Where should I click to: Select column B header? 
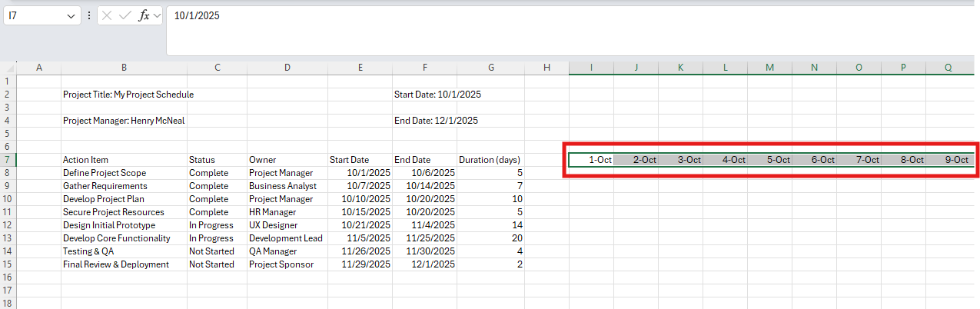point(124,68)
